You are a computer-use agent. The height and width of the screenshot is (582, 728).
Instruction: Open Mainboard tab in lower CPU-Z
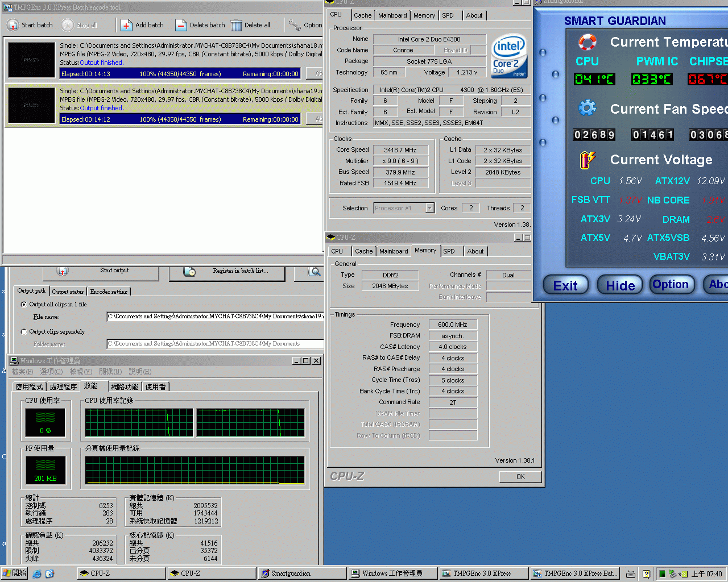tap(394, 251)
